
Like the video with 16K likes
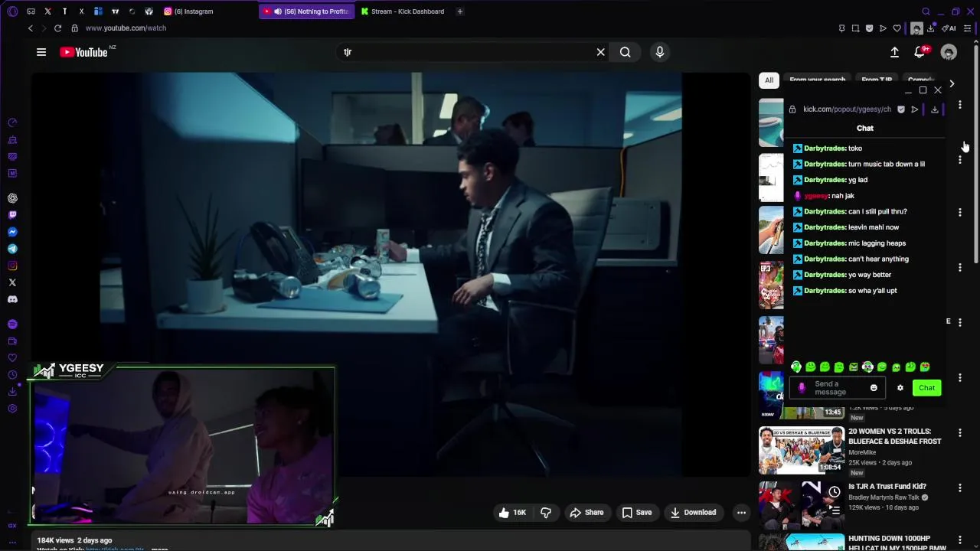pyautogui.click(x=512, y=513)
